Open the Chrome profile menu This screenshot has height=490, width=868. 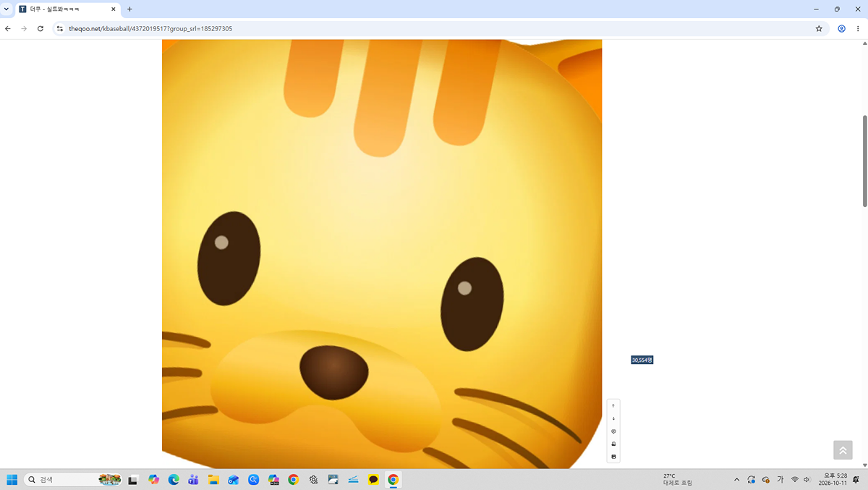click(842, 29)
